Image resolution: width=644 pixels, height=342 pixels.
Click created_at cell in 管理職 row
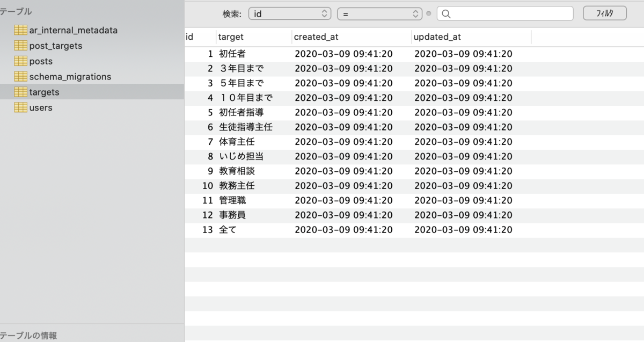(343, 200)
